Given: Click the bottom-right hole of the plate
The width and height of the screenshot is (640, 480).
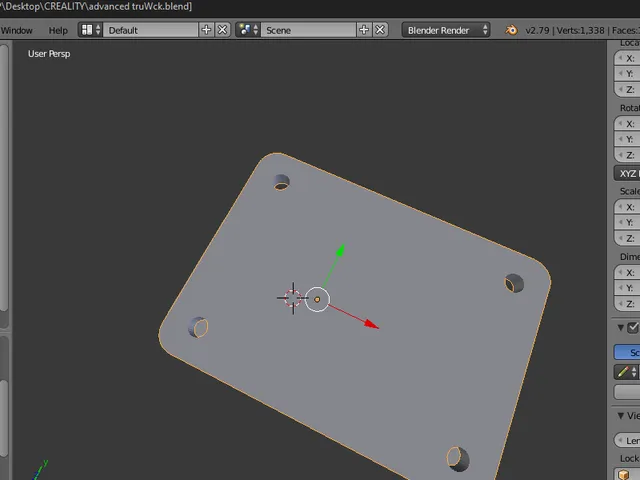Looking at the screenshot, I should (458, 459).
